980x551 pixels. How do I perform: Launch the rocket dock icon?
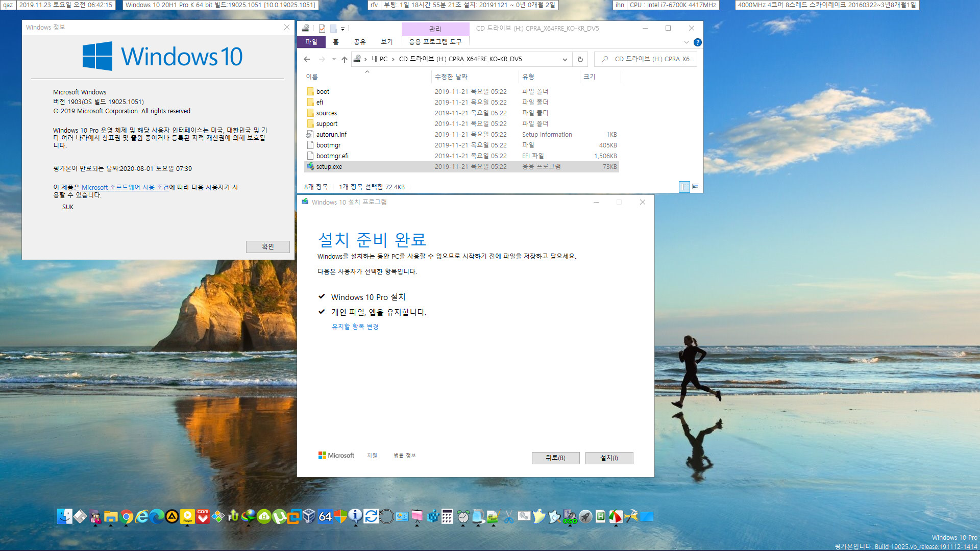pos(585,517)
